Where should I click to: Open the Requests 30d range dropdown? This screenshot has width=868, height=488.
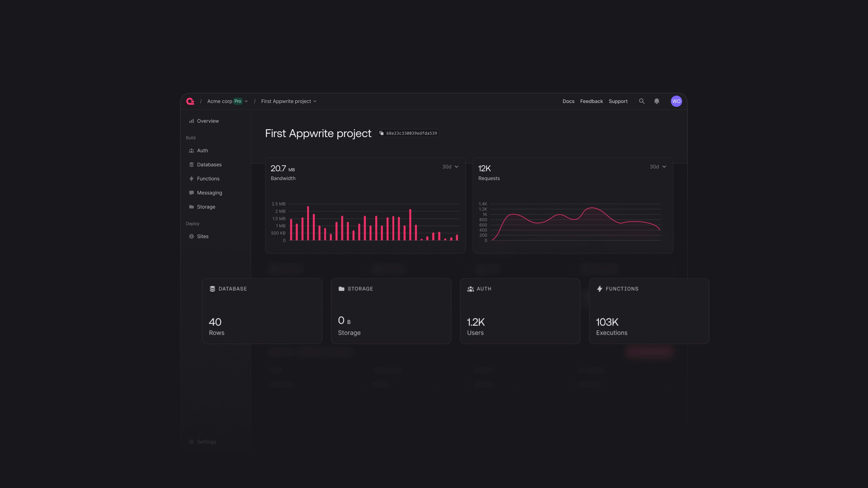(x=658, y=167)
